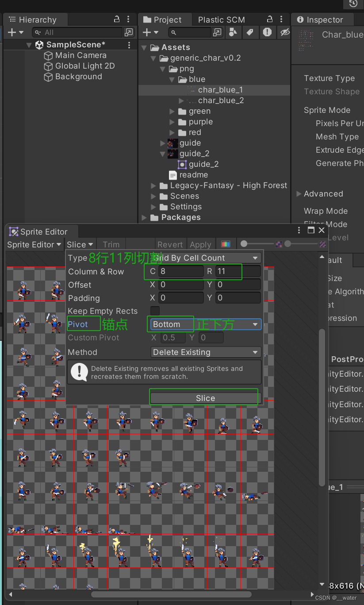Open the slicing Type dropdown

point(205,258)
